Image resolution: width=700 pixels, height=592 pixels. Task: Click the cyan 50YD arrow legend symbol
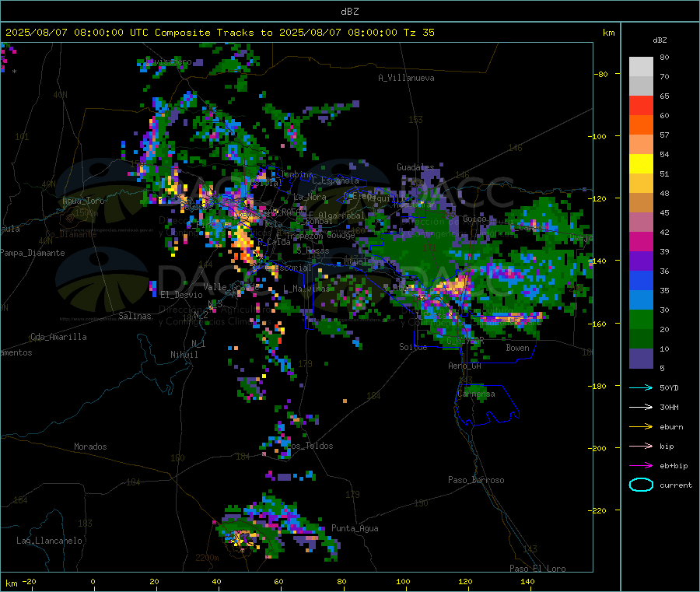click(641, 387)
